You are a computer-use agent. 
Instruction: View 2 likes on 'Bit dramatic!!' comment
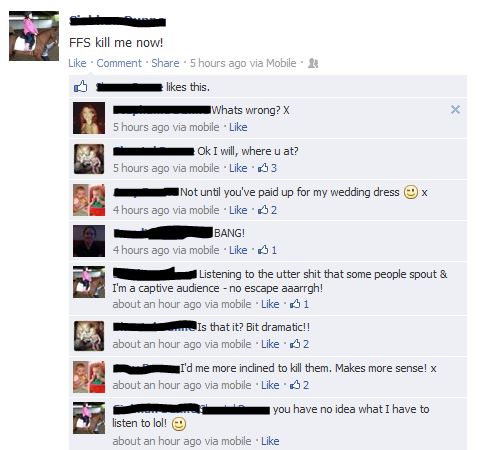[299, 344]
